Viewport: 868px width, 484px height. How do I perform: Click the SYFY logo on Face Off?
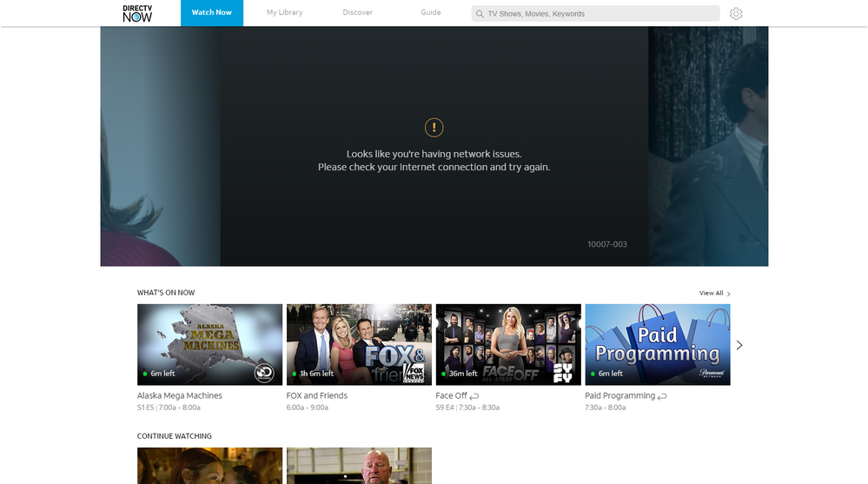[562, 373]
